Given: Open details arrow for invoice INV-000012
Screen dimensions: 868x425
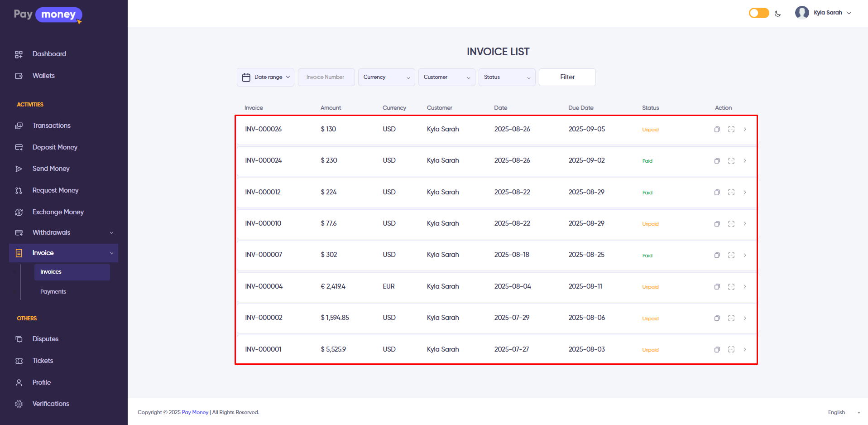Looking at the screenshot, I should tap(745, 193).
